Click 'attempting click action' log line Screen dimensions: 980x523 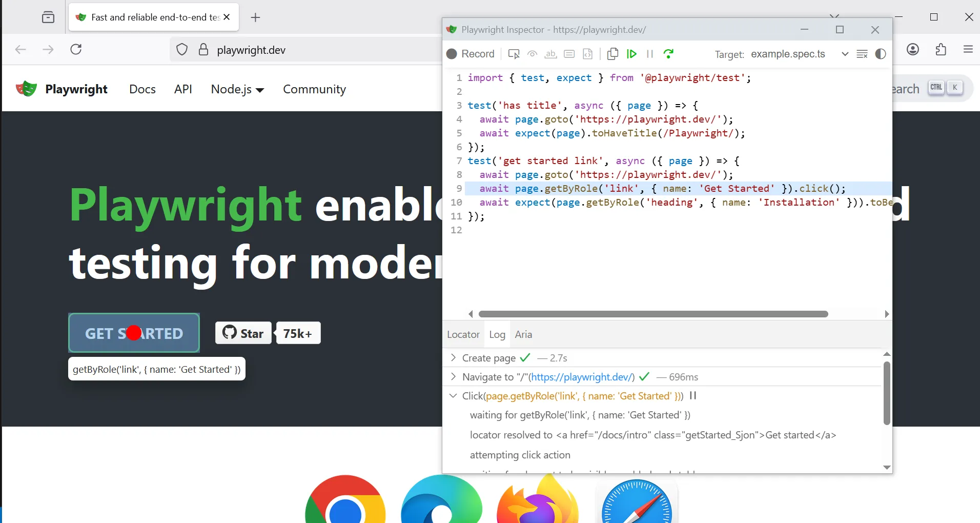click(x=520, y=455)
